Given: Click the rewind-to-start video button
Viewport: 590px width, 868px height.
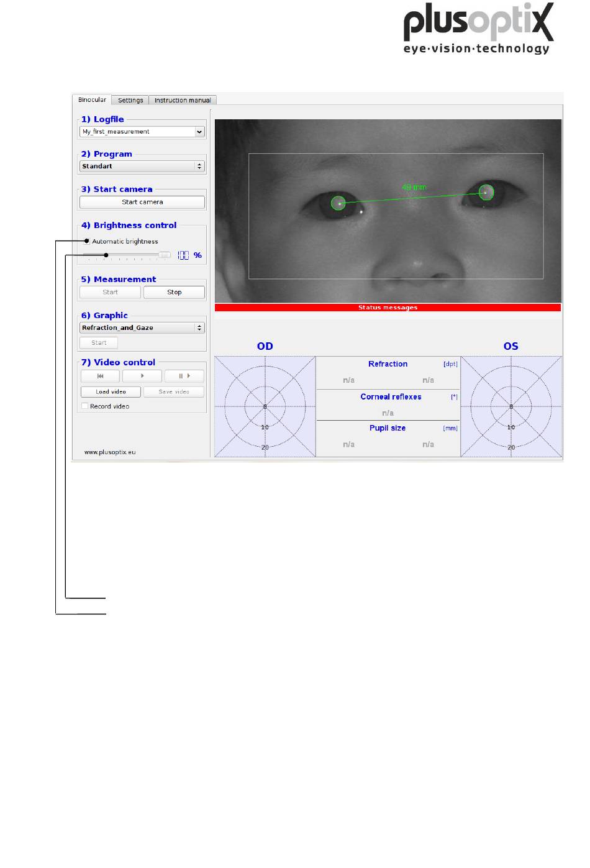Looking at the screenshot, I should [x=100, y=376].
